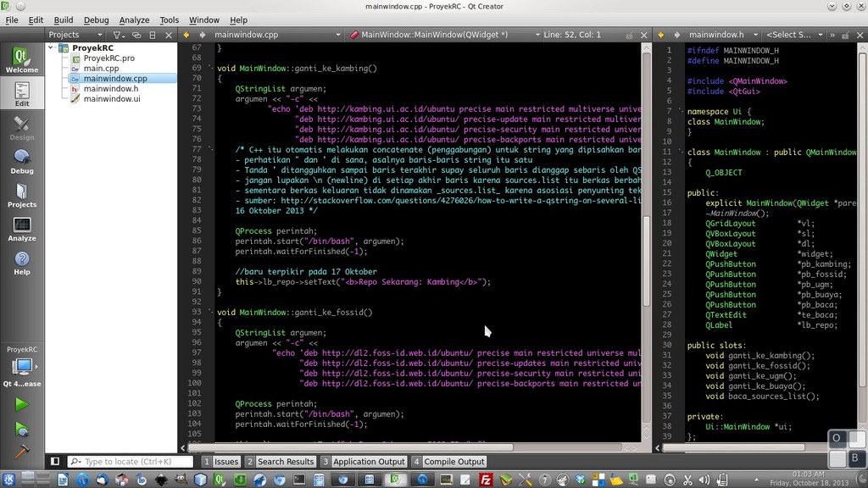Synchronize project tree with editor
868x488 pixels.
(x=136, y=35)
